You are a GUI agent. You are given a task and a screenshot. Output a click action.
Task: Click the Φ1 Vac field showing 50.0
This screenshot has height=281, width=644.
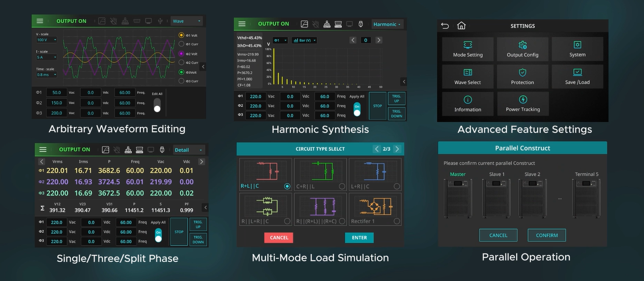pyautogui.click(x=57, y=92)
